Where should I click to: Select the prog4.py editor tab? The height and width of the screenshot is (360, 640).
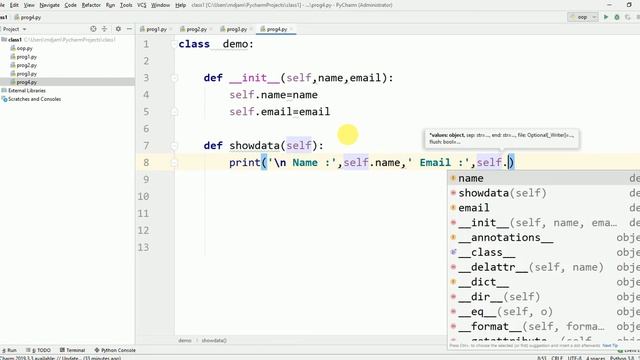pyautogui.click(x=276, y=29)
